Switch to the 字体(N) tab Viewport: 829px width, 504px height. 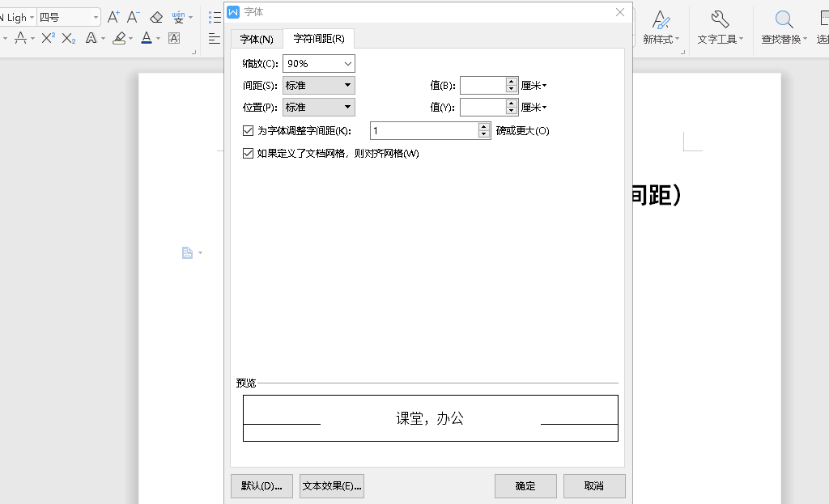point(257,39)
